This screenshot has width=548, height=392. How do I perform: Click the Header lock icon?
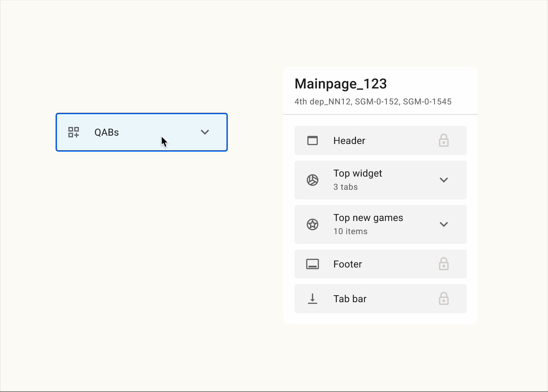point(444,140)
